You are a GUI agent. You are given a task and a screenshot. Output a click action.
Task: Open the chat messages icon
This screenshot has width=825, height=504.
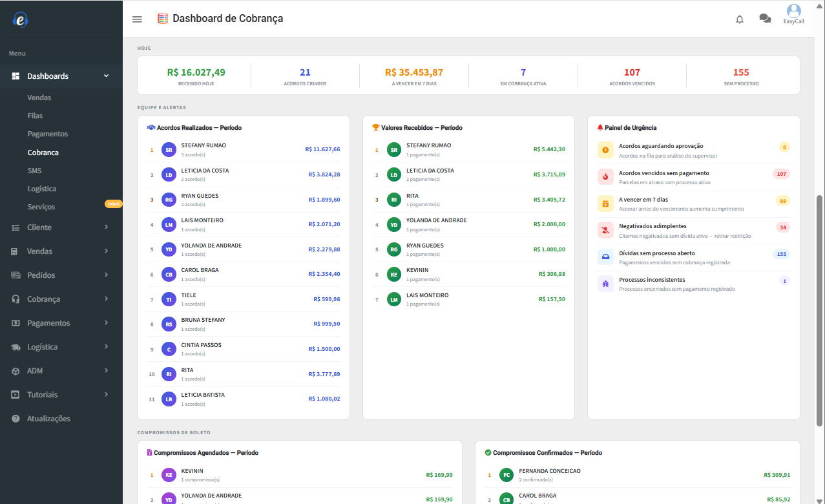(x=765, y=19)
